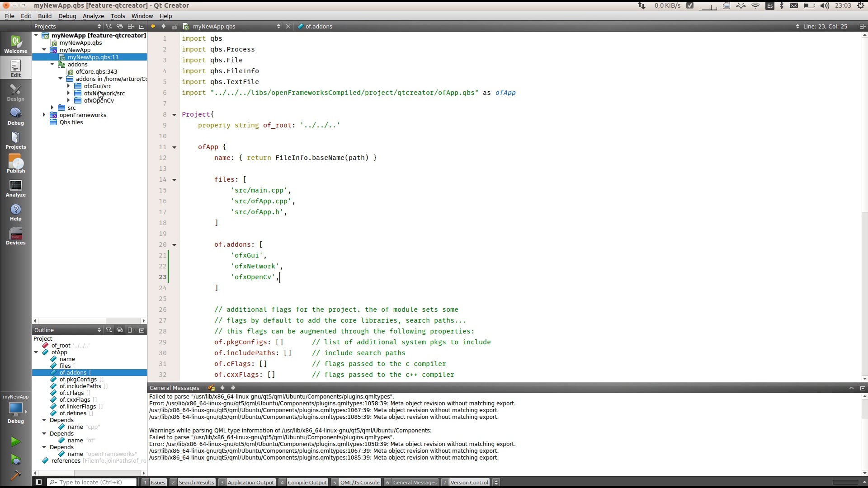Open the filter icon in Projects panel header
868x488 pixels.
tap(109, 26)
